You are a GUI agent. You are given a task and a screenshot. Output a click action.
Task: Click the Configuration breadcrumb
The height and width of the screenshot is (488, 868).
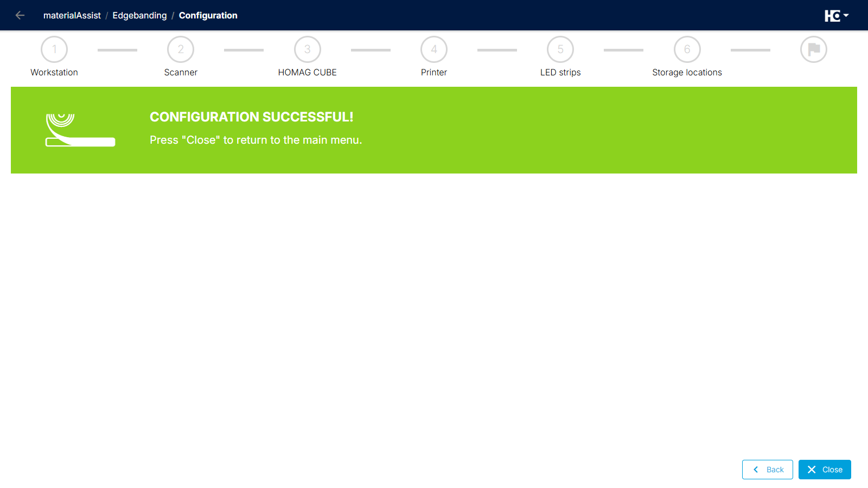208,15
